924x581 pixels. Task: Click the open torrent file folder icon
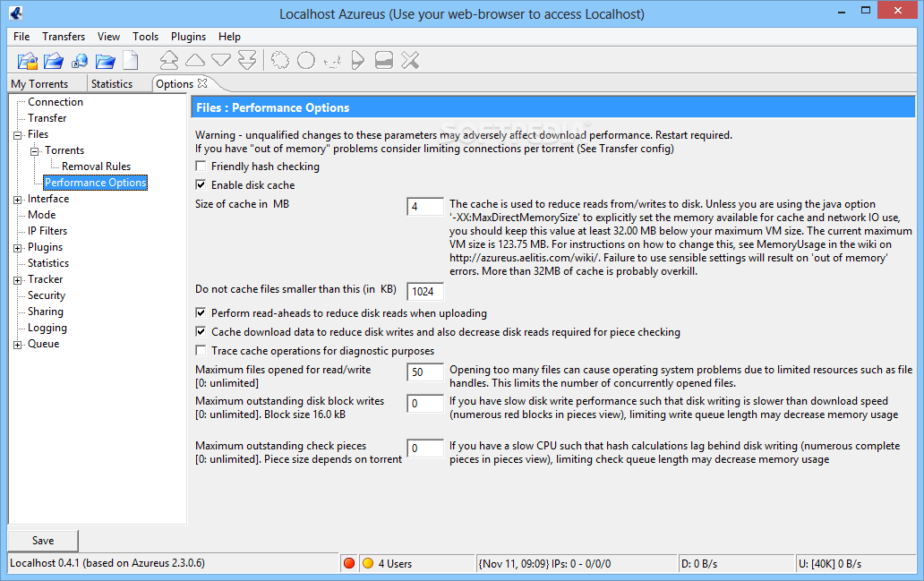pos(54,61)
